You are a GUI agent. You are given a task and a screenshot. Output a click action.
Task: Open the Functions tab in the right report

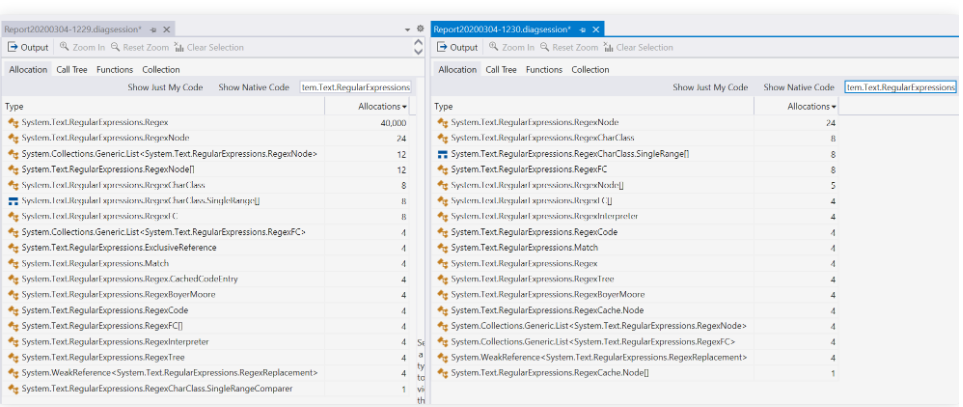544,70
